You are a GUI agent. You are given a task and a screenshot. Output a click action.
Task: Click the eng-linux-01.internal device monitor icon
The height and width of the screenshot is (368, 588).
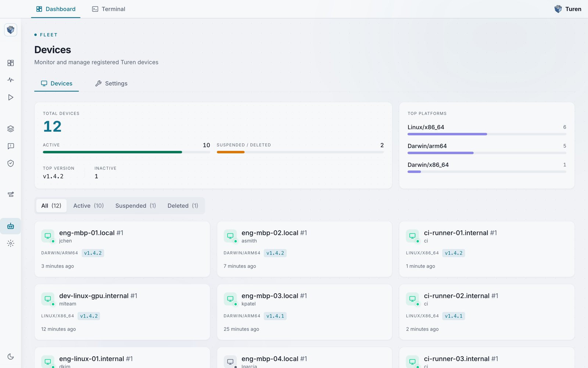pos(48,362)
